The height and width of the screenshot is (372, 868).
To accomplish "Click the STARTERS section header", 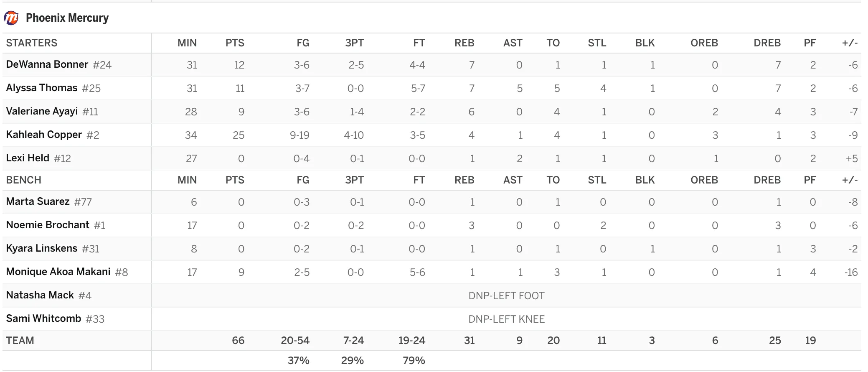I will 32,43.
